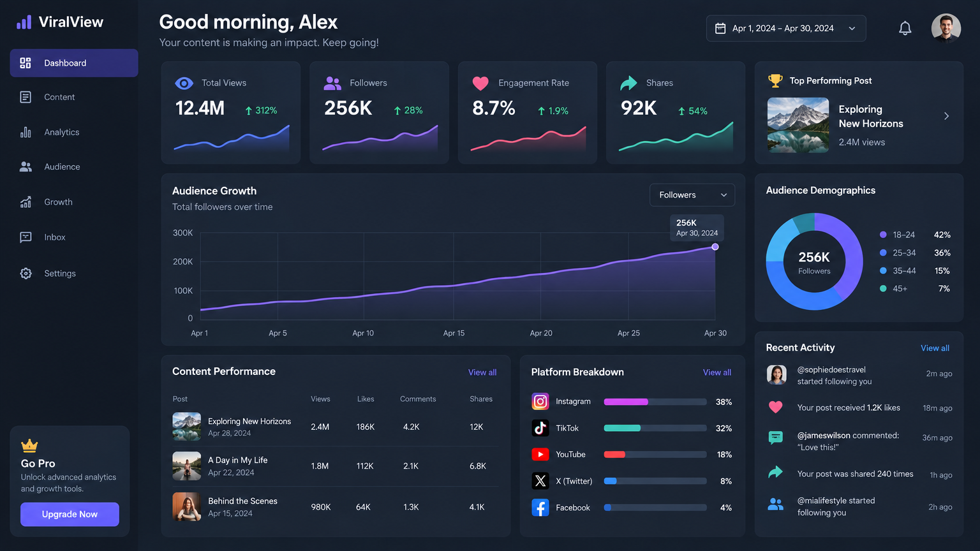Click the Instagram platform icon
This screenshot has width=980, height=551.
pyautogui.click(x=540, y=401)
